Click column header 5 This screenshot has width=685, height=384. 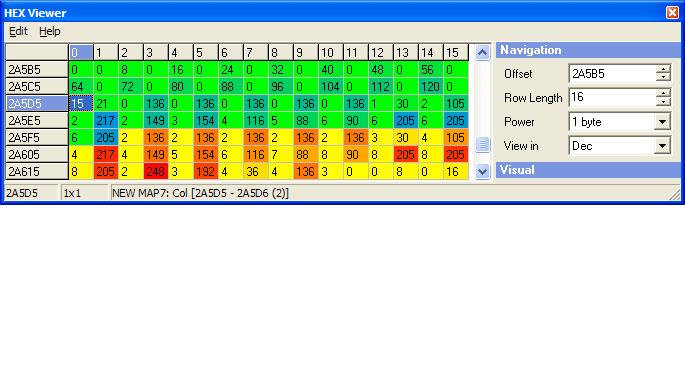(205, 52)
